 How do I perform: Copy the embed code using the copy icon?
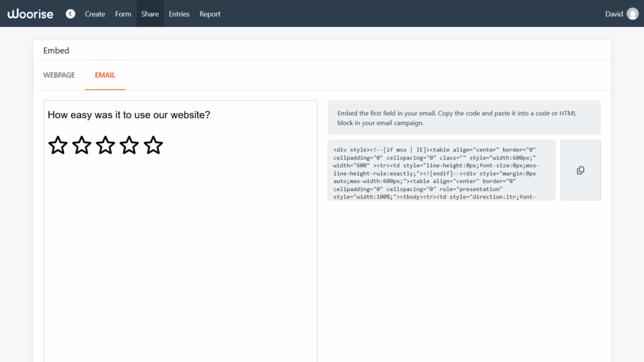coord(580,170)
